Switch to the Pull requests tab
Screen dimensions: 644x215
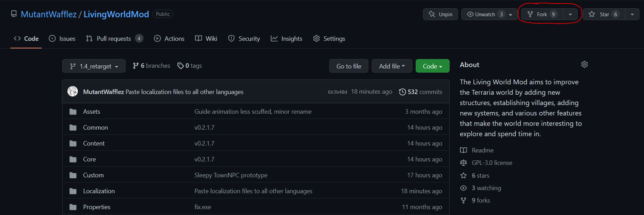[x=113, y=39]
